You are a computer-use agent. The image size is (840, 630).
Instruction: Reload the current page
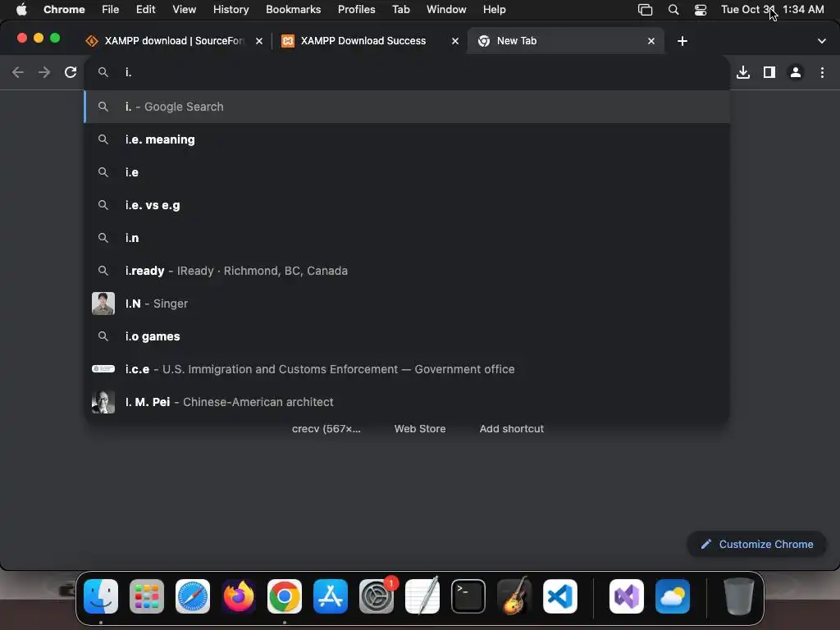[71, 72]
